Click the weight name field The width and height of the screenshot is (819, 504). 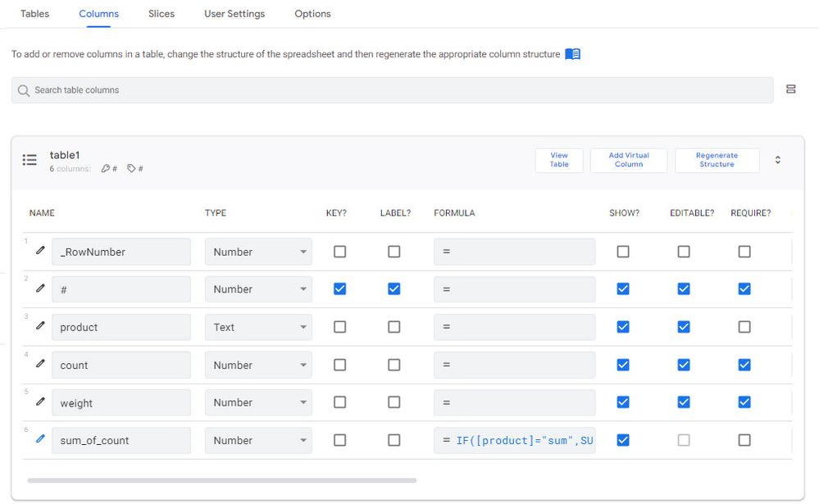coord(121,402)
